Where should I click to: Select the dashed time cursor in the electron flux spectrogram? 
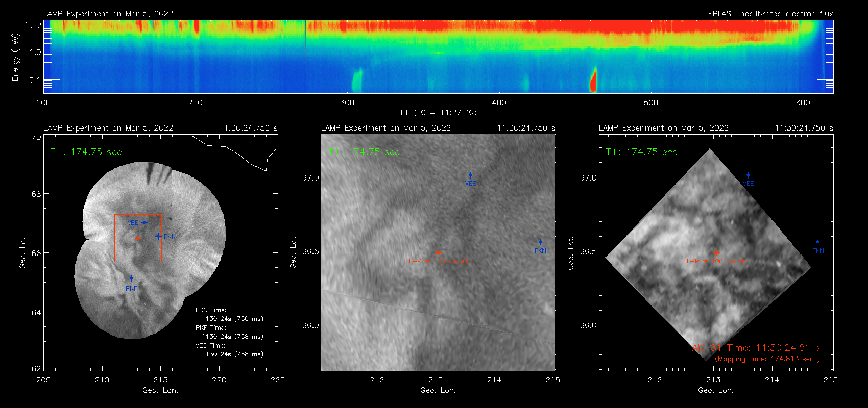click(157, 57)
